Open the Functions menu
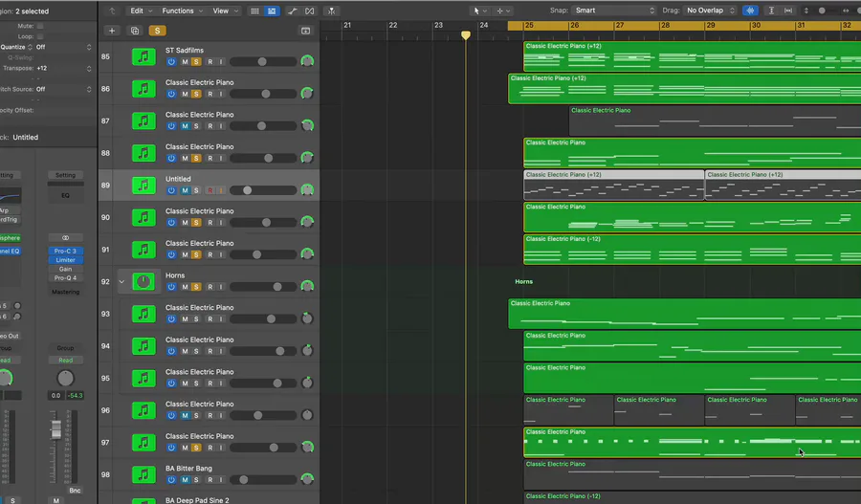The height and width of the screenshot is (504, 861). (183, 11)
